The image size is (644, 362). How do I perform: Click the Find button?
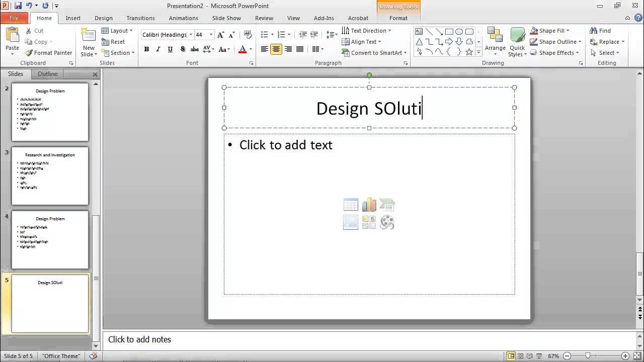click(600, 31)
